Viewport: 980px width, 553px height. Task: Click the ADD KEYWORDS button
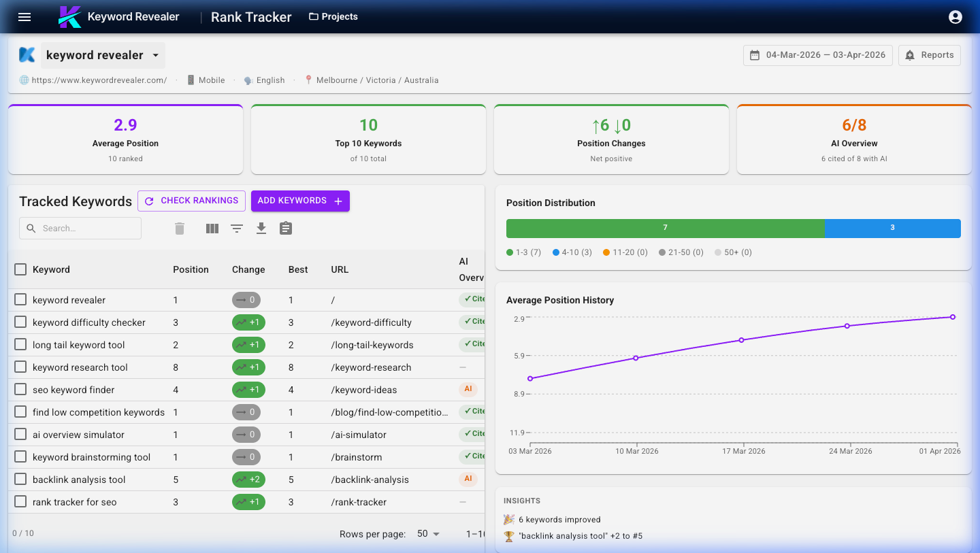(300, 201)
